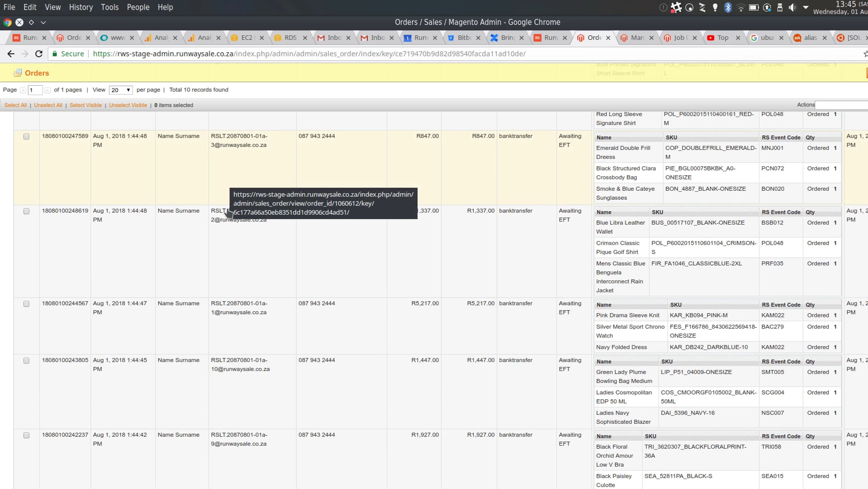Screen dimensions: 868x489
Task: Select checkbox for order 18080100244567
Action: pyautogui.click(x=26, y=304)
